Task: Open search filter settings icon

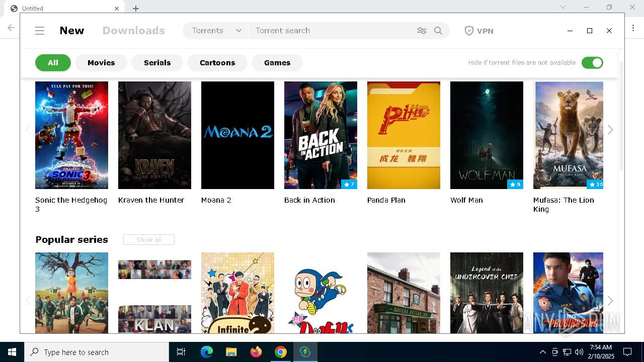Action: pos(422,31)
